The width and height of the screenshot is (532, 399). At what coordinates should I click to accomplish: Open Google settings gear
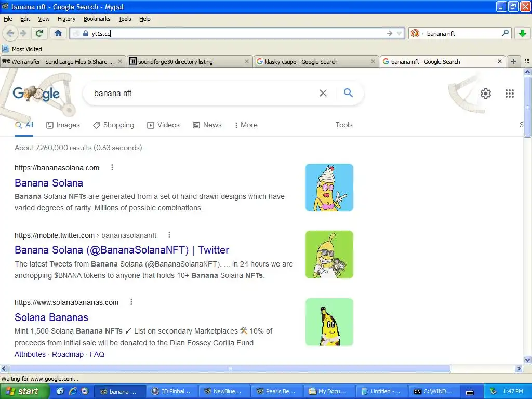pos(486,94)
